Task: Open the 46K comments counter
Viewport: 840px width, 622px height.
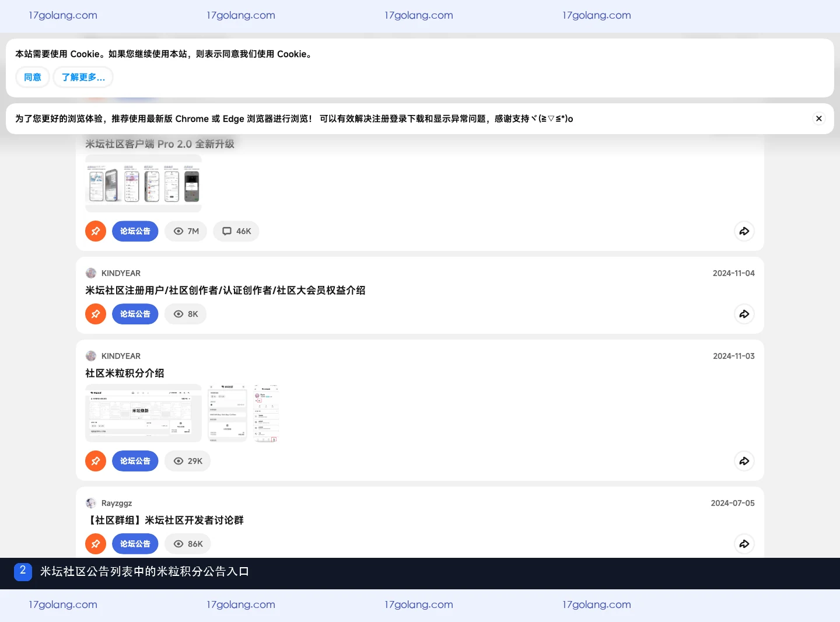Action: (x=236, y=231)
